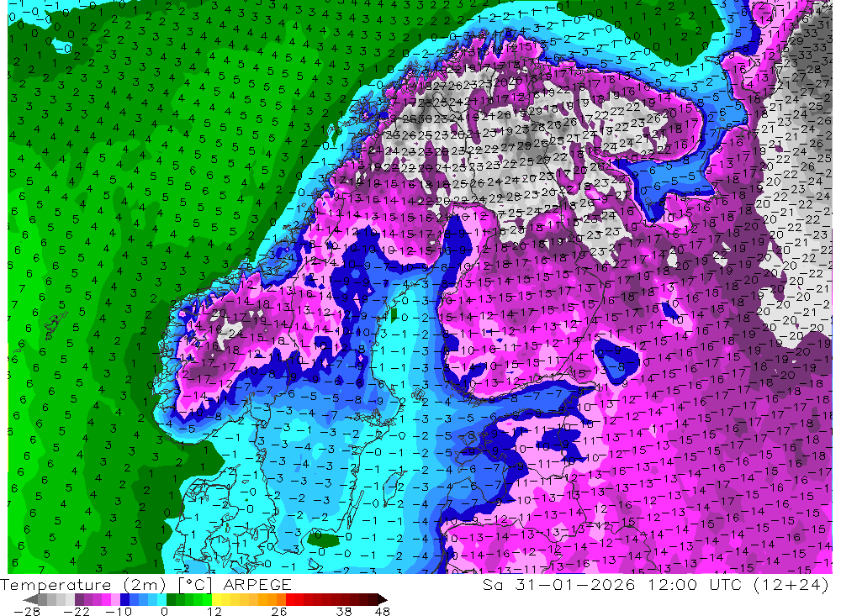Viewport: 841px width, 616px height.
Task: Click the navy blue swatch above the -10 label
Action: (124, 599)
